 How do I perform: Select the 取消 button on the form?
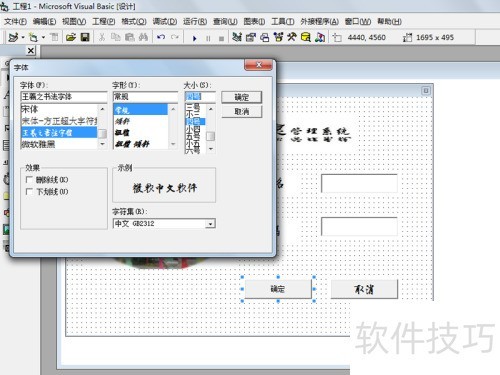click(x=364, y=289)
